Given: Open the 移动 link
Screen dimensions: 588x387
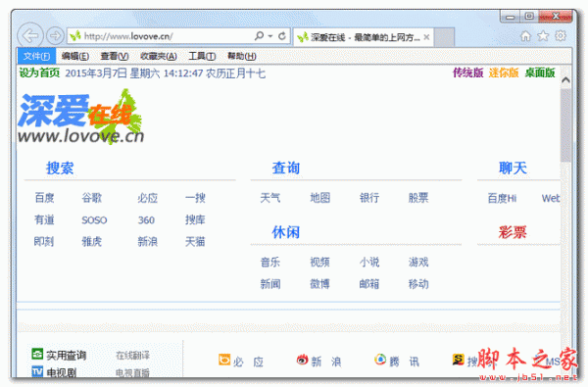Looking at the screenshot, I should point(418,284).
